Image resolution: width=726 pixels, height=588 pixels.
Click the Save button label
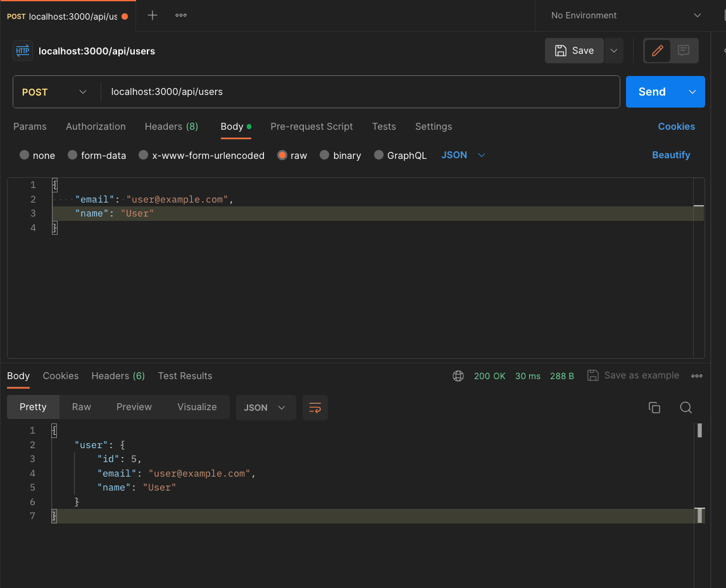583,51
